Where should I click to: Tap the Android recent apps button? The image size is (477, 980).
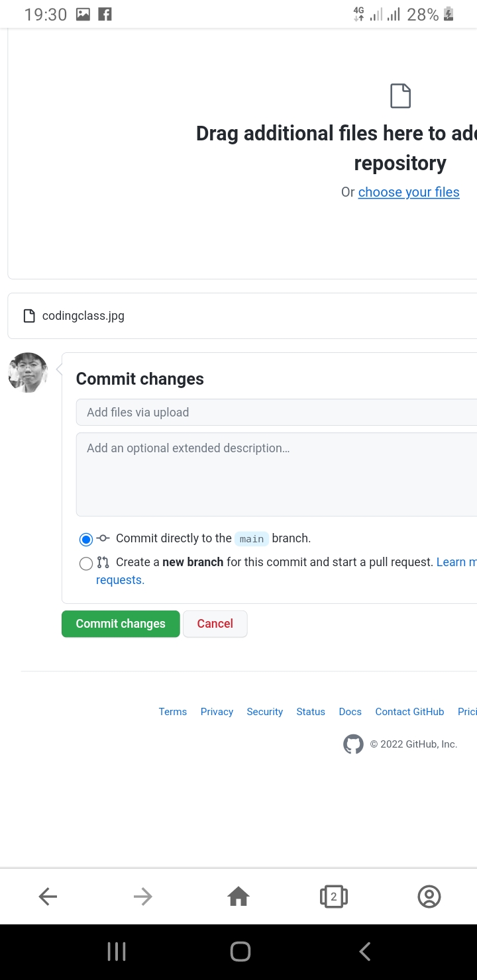tap(117, 952)
